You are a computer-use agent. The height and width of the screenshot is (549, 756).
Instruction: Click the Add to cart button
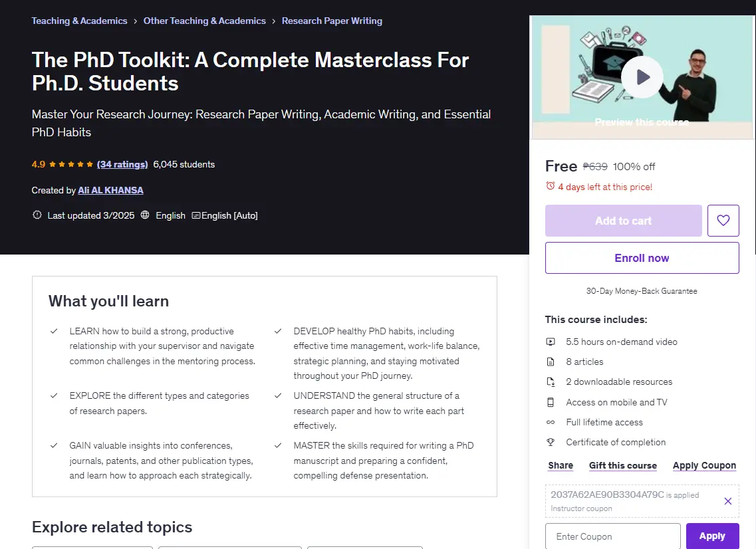point(624,221)
